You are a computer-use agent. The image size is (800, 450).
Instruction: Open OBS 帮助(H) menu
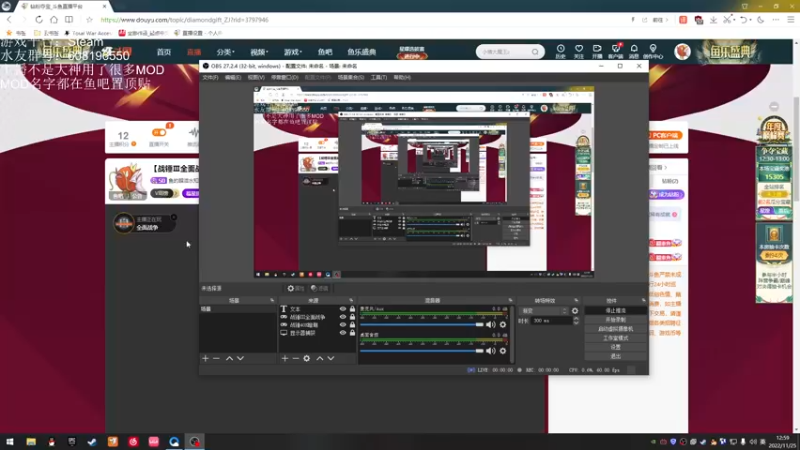point(402,78)
